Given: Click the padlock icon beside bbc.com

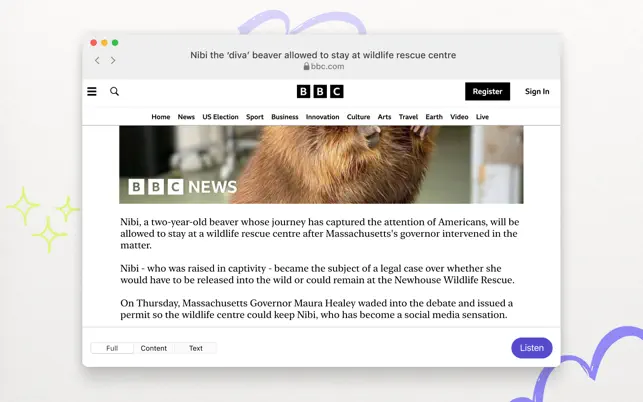Looking at the screenshot, I should [x=306, y=66].
